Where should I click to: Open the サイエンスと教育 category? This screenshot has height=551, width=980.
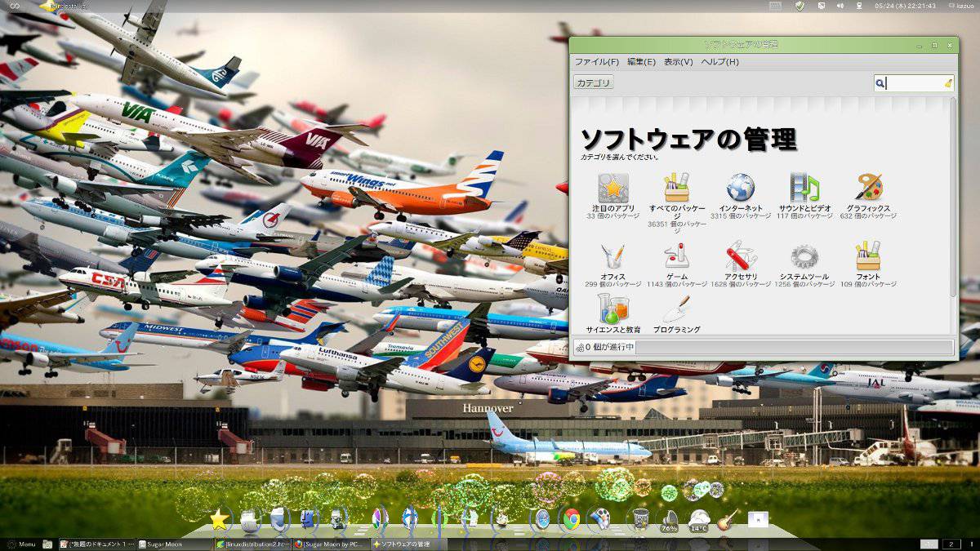tap(613, 313)
